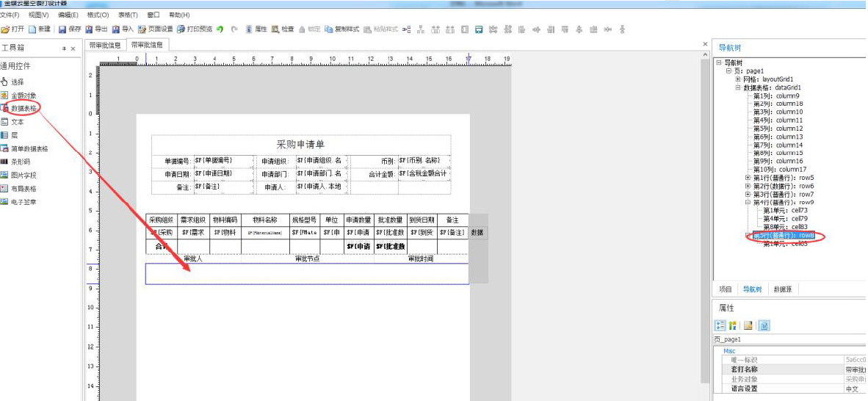Open the 表格(T) menu
Screen dimensions: 868x401
[129, 15]
